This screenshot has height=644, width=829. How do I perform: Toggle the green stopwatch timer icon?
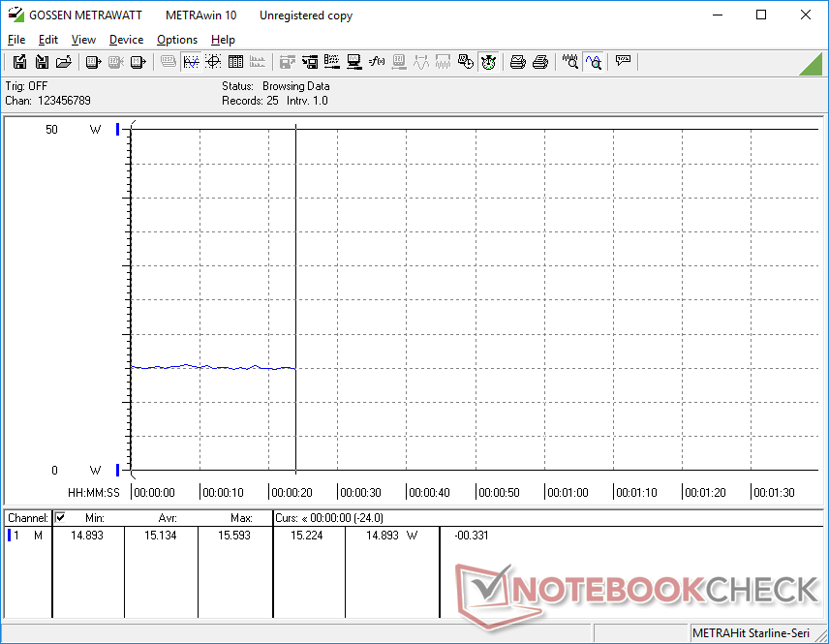(488, 62)
